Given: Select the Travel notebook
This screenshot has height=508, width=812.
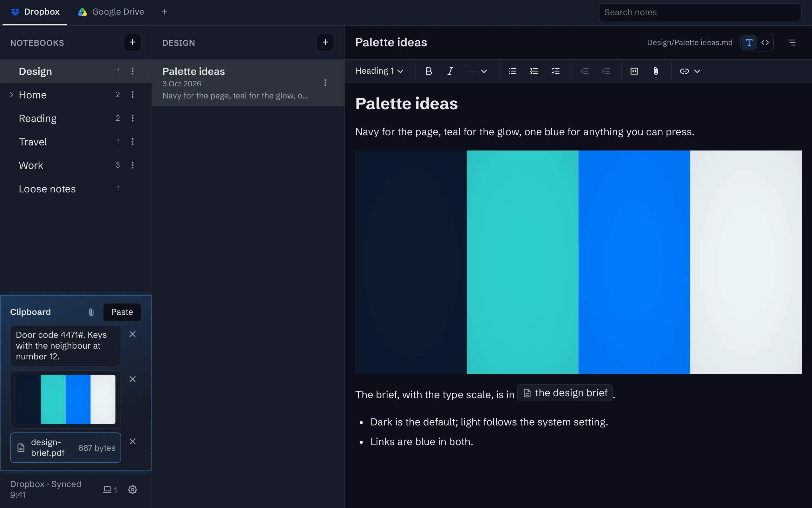Looking at the screenshot, I should click(x=76, y=142).
